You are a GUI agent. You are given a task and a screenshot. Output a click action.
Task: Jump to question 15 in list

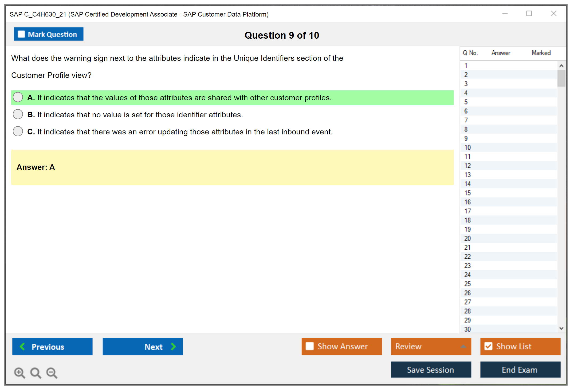click(468, 193)
